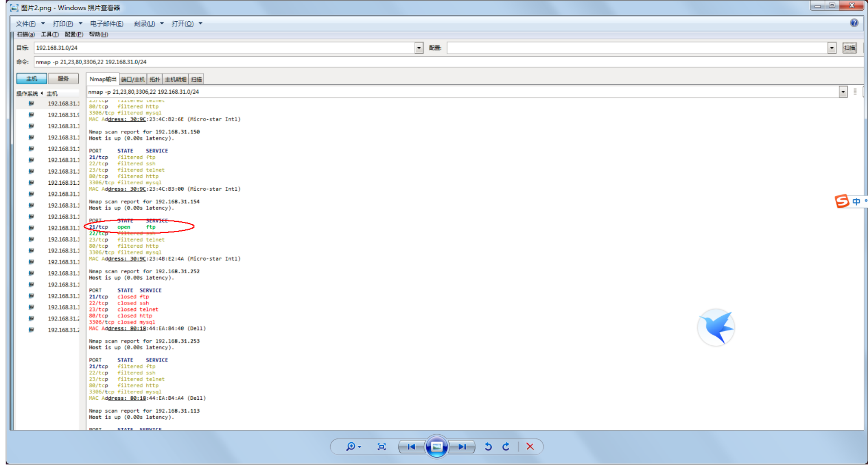Delete the photo with red X
This screenshot has width=868, height=467.
point(530,447)
